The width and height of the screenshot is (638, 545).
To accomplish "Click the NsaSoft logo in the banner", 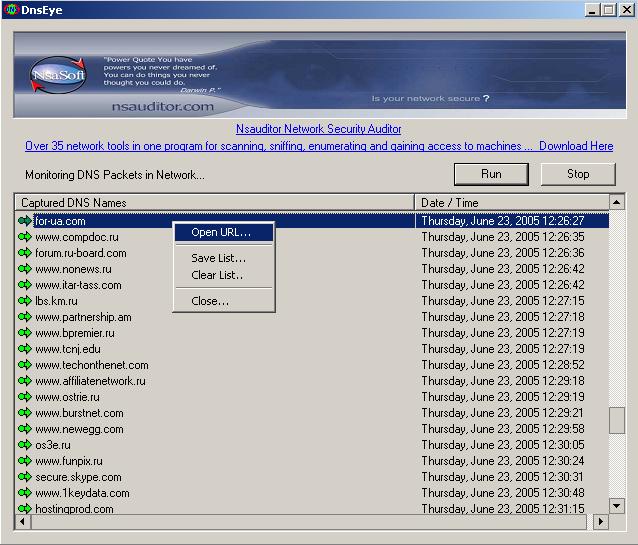I will [x=58, y=75].
